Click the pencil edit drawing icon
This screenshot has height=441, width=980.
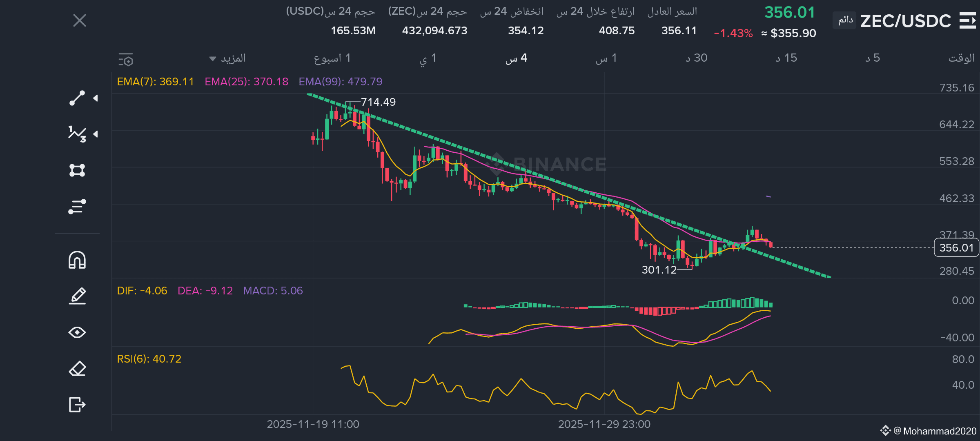(x=77, y=296)
